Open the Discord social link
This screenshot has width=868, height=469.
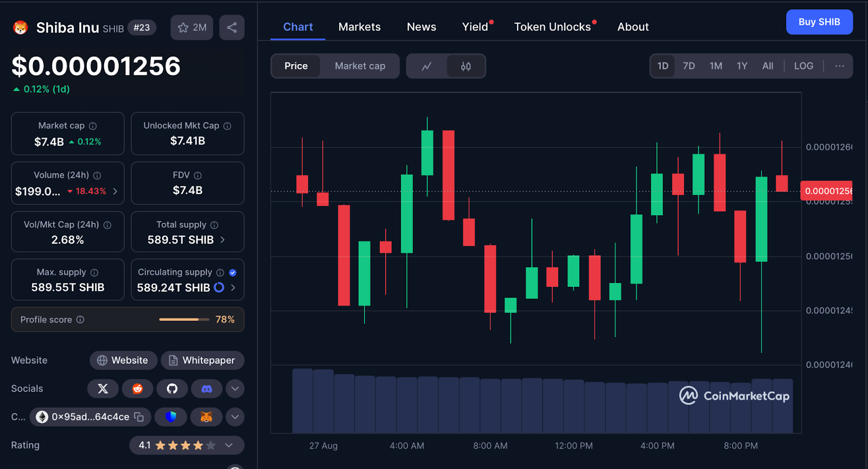tap(207, 389)
